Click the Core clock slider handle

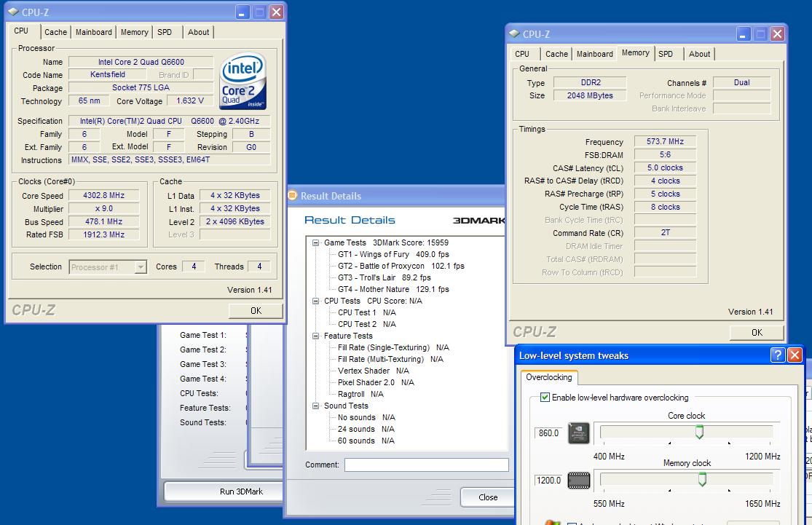pos(699,433)
